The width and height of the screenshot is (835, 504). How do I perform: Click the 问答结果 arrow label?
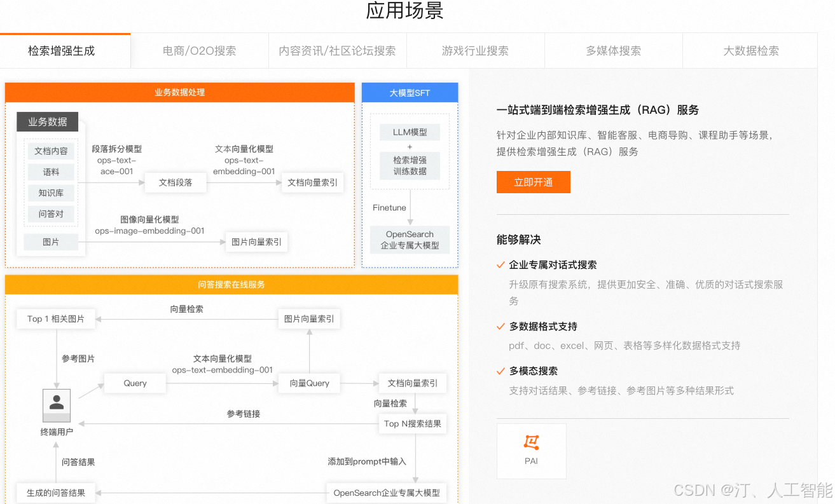[78, 462]
